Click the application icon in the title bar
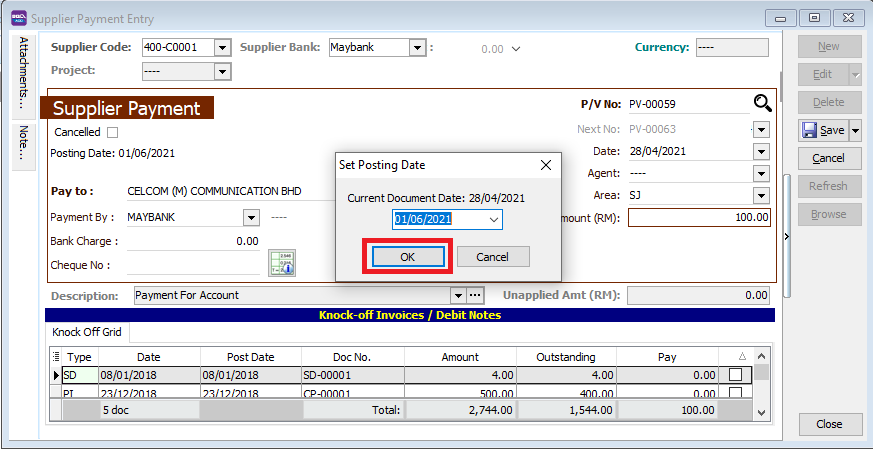The image size is (873, 449). [x=19, y=18]
